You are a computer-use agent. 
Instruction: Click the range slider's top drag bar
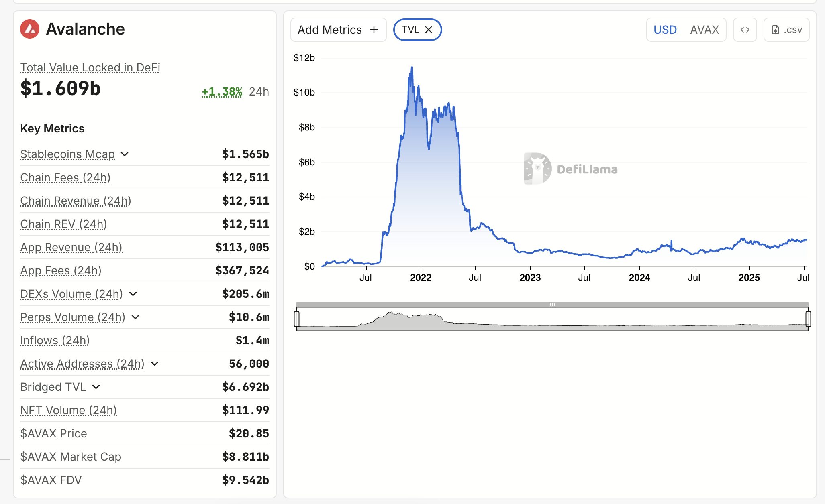tap(552, 305)
